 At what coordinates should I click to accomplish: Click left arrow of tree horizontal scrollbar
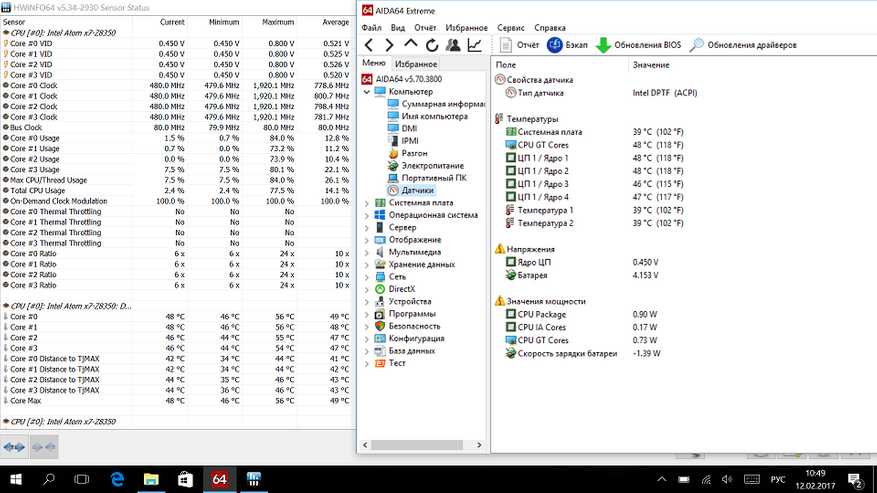point(365,445)
